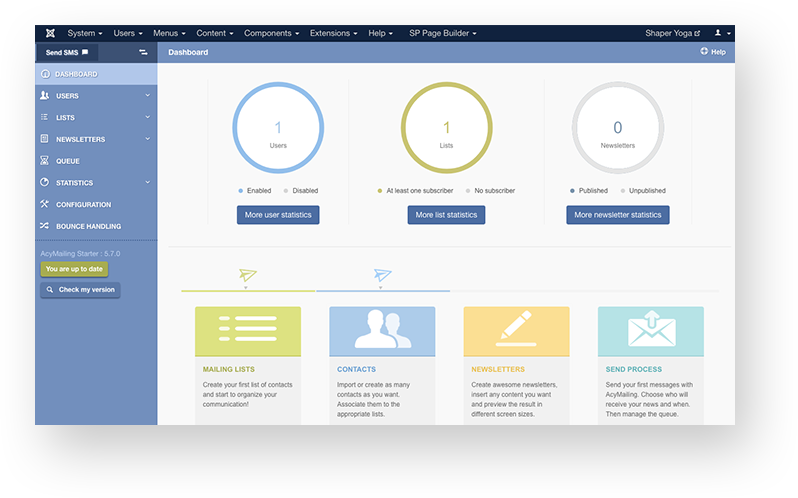798x498 pixels.
Task: Toggle the sidebar collapse icon
Action: [x=143, y=52]
